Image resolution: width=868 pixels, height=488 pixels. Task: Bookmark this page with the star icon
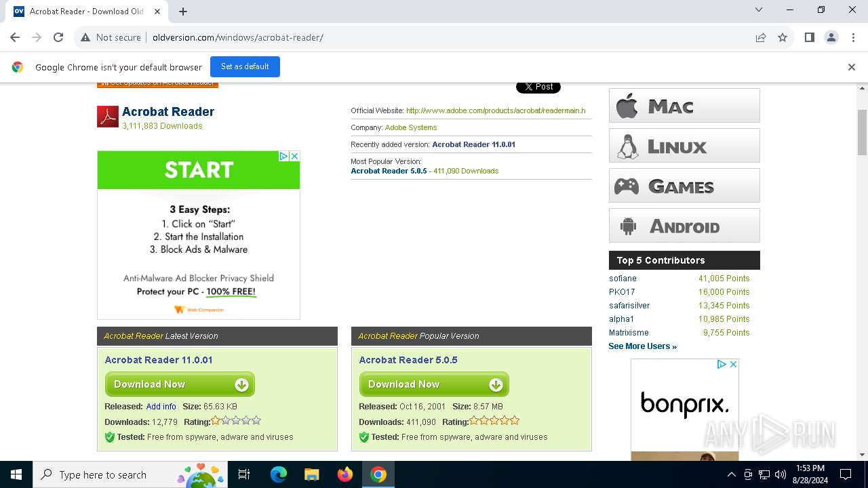783,37
